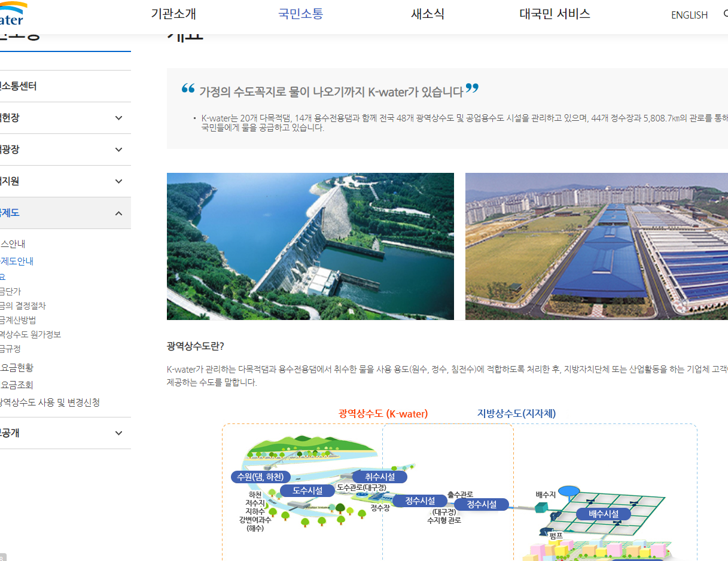This screenshot has height=561, width=728.
Task: Open the sidebar sub-item ending in 스안내
Action: 13,244
